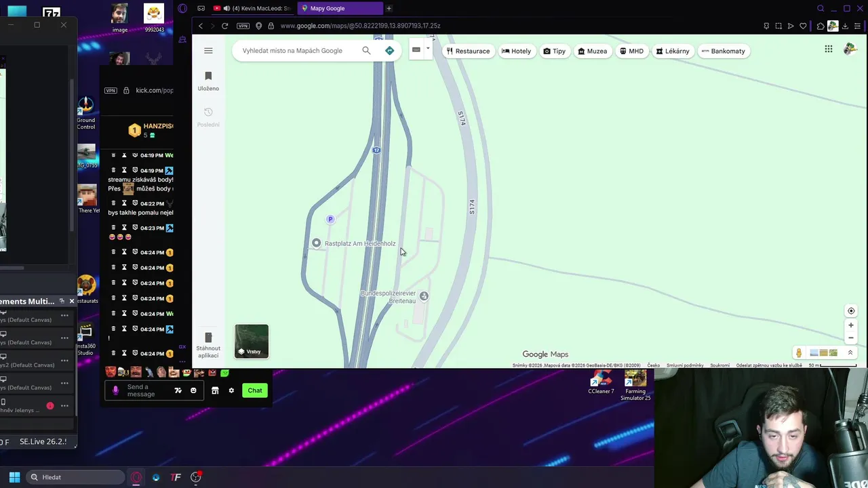Viewport: 868px width, 488px height.
Task: Open the Windows Start menu
Action: (14, 477)
